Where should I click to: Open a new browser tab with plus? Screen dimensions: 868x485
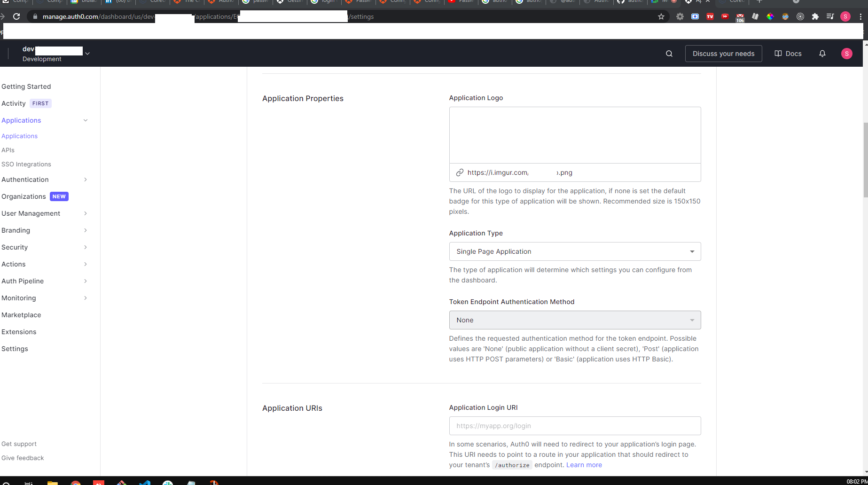pos(759,2)
